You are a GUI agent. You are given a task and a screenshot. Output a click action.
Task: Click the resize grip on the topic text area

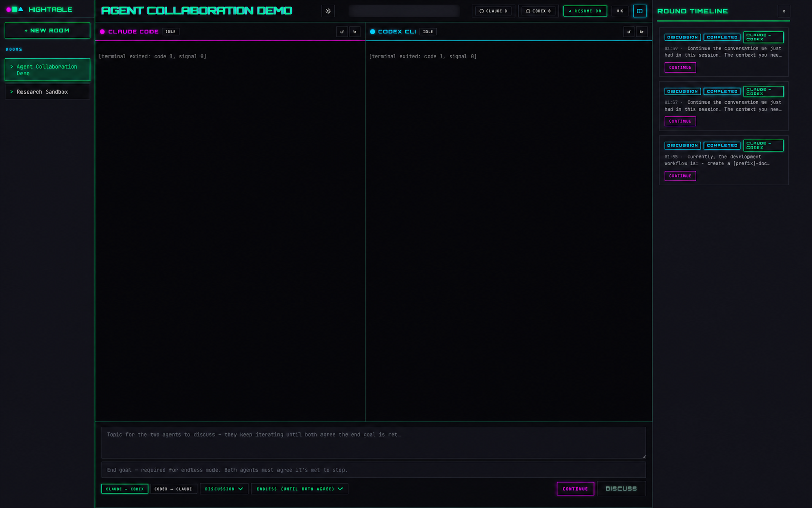[x=644, y=456]
